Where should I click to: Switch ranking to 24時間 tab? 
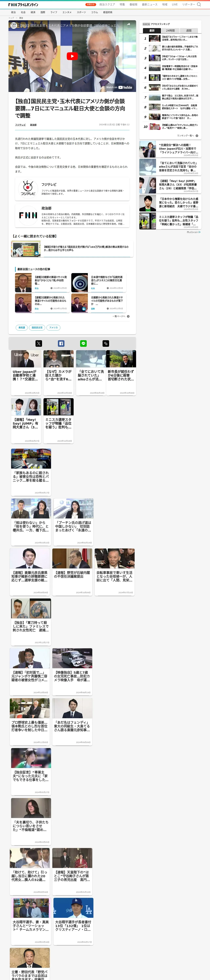(170, 30)
